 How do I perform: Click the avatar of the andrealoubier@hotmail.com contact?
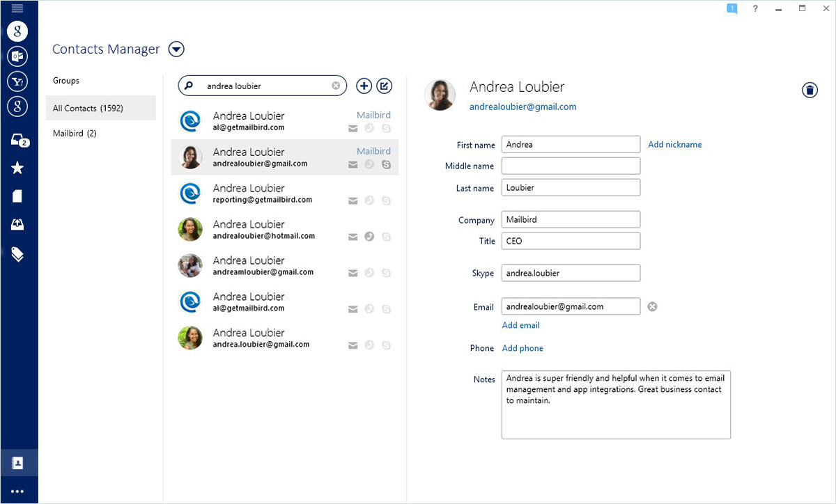pyautogui.click(x=190, y=230)
